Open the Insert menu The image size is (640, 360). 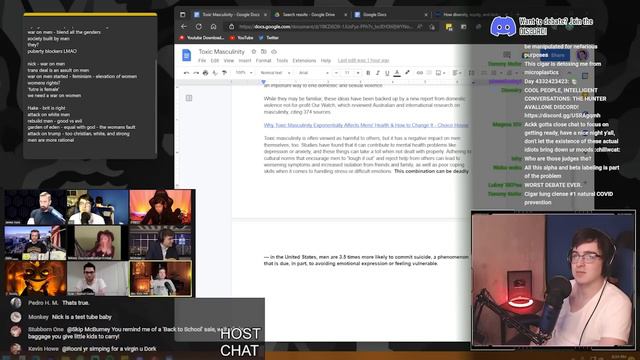pos(245,60)
